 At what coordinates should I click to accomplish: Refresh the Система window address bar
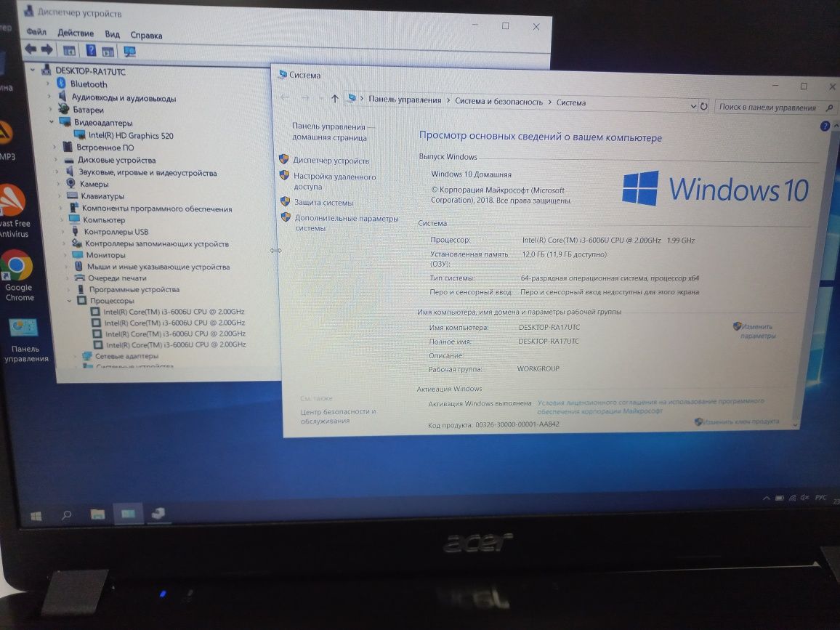[704, 106]
